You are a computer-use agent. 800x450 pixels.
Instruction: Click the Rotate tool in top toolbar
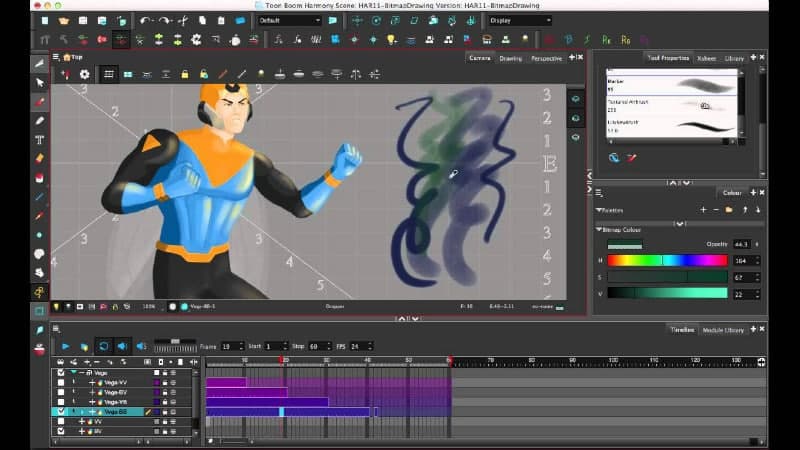pos(376,20)
